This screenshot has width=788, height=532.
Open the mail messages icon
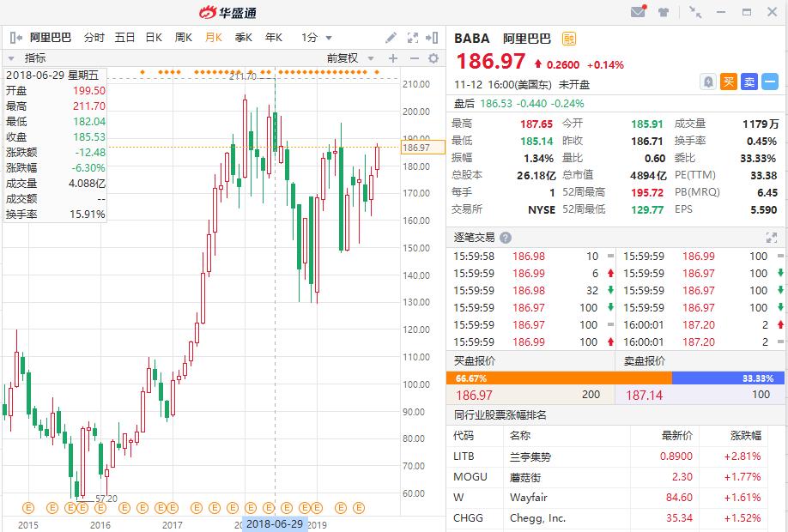pyautogui.click(x=639, y=11)
